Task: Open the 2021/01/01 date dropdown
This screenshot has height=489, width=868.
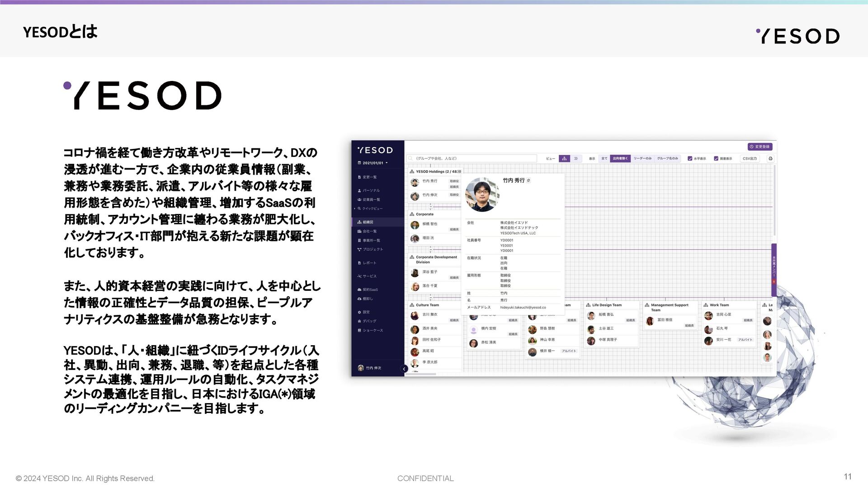Action: point(373,163)
